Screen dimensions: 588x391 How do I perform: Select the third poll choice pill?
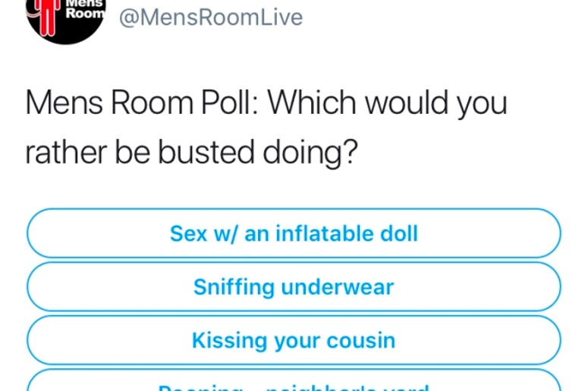(294, 340)
